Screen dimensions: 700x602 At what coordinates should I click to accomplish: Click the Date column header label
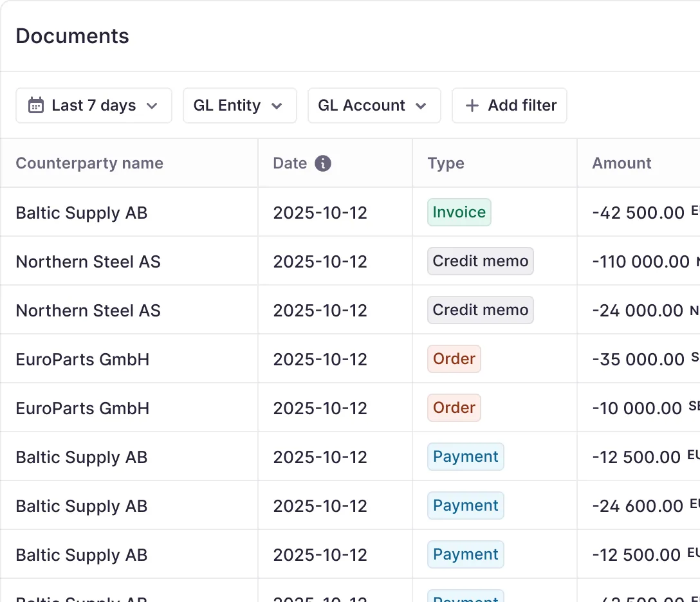coord(290,163)
